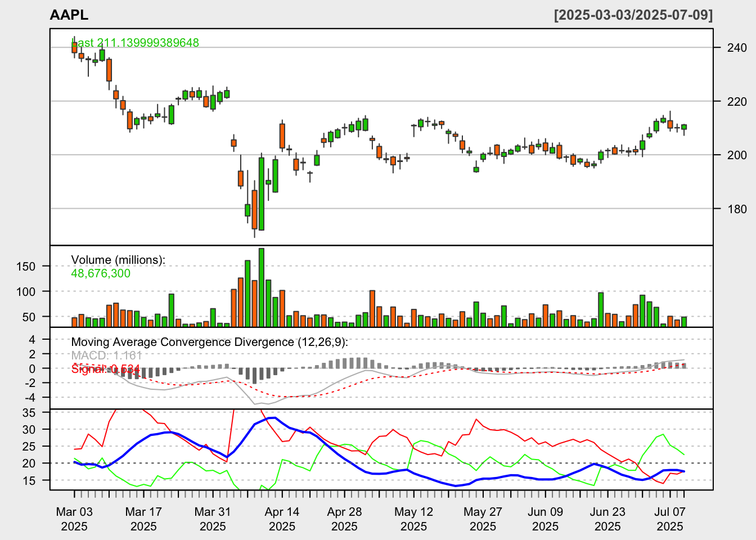Click the 240 price axis label
Viewport: 756px width, 540px height.
pyautogui.click(x=737, y=48)
